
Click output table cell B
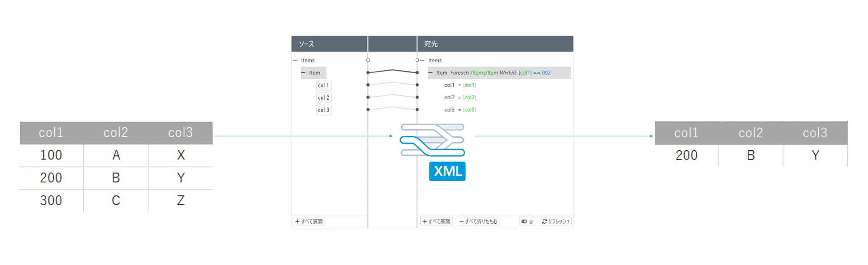click(x=751, y=155)
